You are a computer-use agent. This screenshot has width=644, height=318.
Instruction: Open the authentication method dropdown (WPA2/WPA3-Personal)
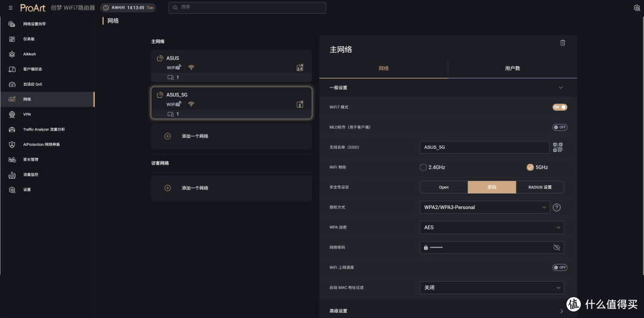[485, 207]
